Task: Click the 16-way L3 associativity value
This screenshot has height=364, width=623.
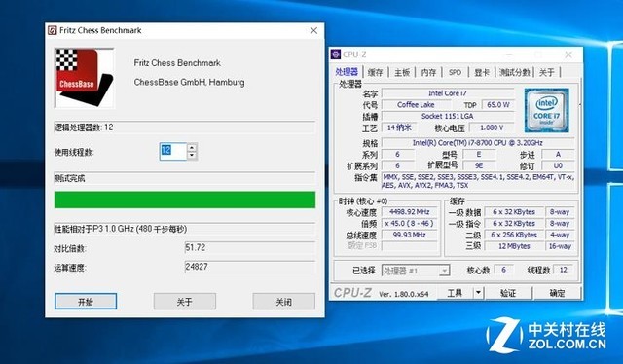Action: (560, 246)
